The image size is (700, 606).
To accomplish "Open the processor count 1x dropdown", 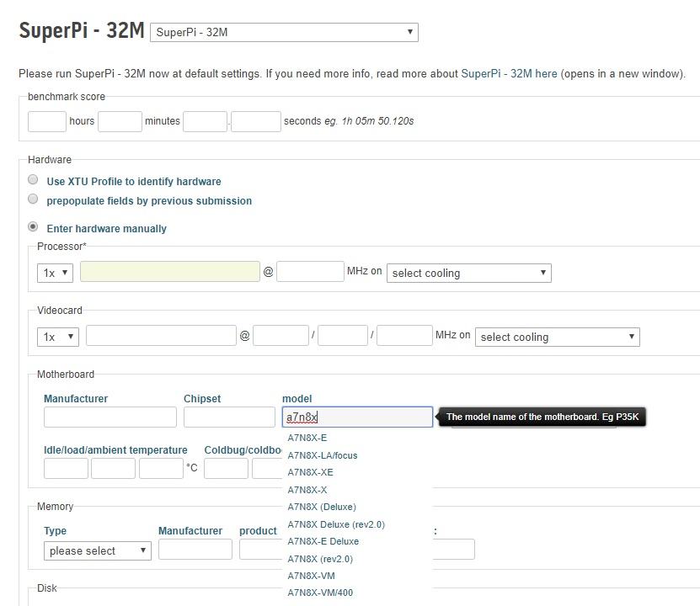I will point(55,273).
